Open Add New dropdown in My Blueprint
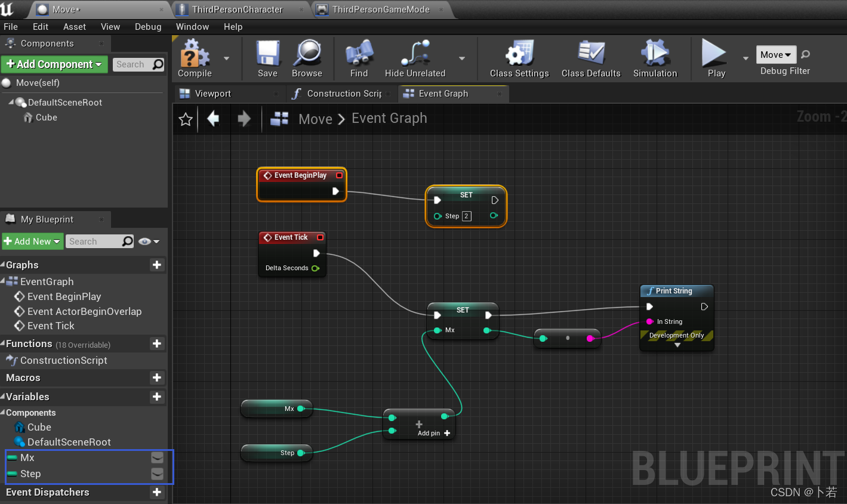The width and height of the screenshot is (847, 504). [32, 242]
